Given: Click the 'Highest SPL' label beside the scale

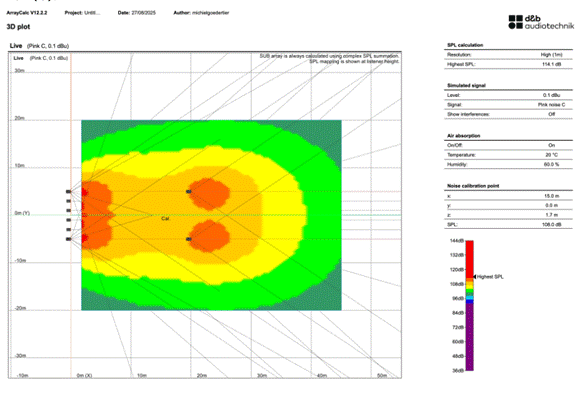Looking at the screenshot, I should tap(490, 277).
